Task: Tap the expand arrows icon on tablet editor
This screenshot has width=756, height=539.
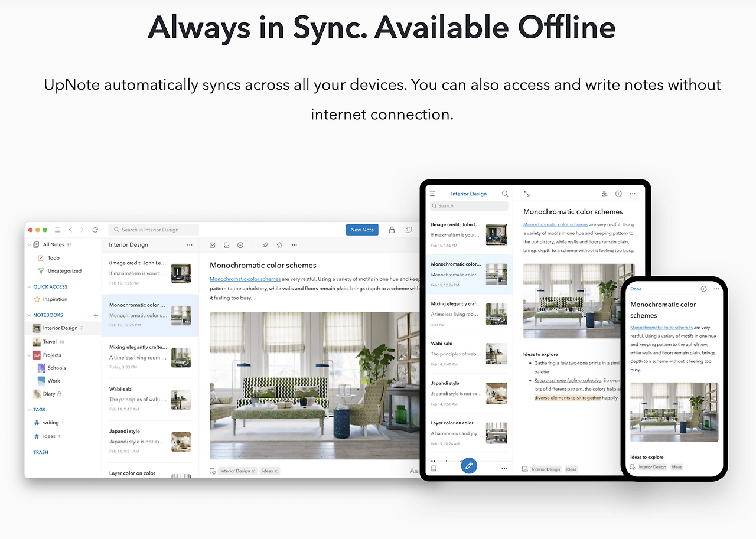Action: click(527, 194)
